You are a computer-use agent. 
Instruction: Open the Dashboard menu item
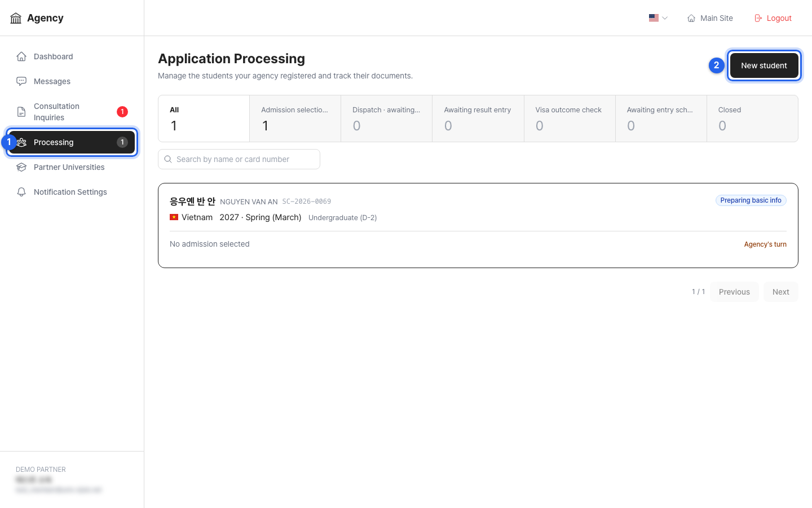click(x=72, y=56)
